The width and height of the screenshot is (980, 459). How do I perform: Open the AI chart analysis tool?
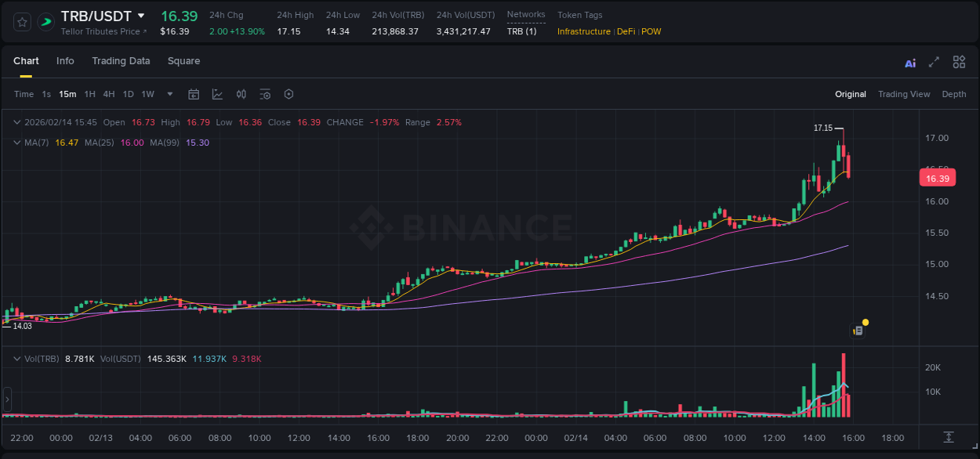(910, 62)
